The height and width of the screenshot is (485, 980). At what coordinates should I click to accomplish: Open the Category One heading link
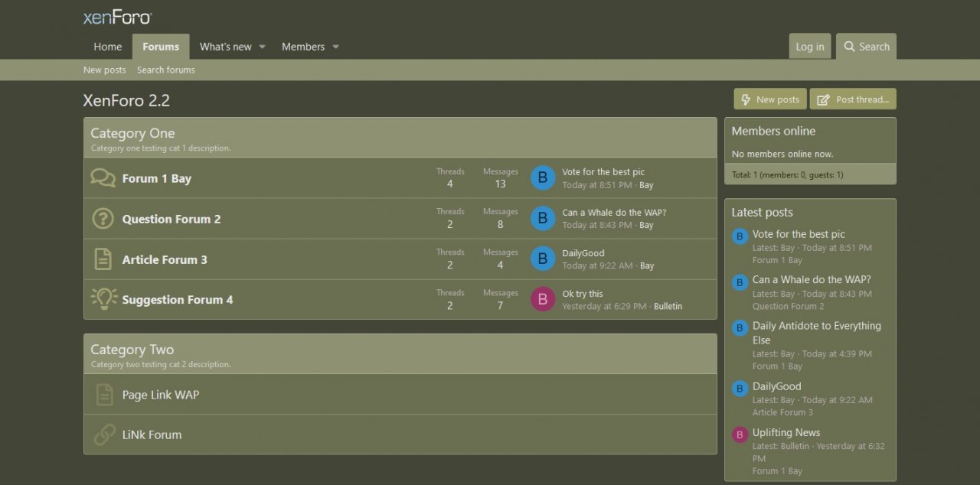click(x=132, y=134)
